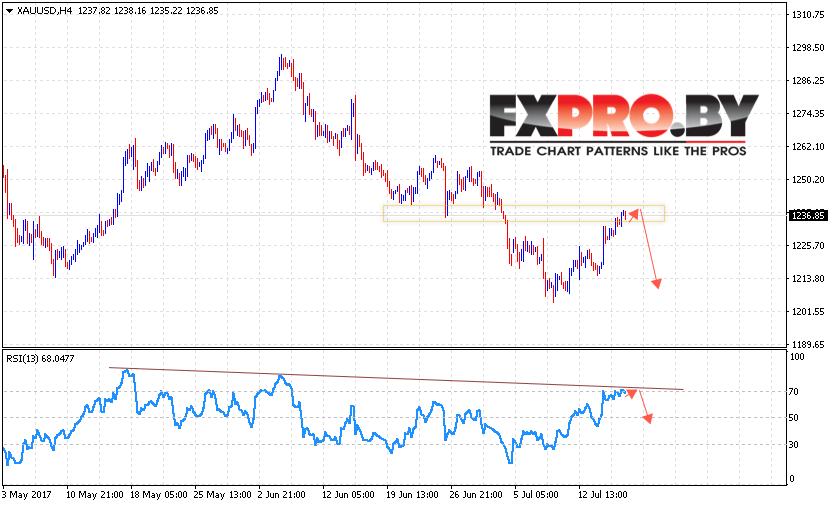Viewport: 829px width, 506px height.
Task: Click the time axis label 10 May 21:00
Action: click(x=95, y=495)
